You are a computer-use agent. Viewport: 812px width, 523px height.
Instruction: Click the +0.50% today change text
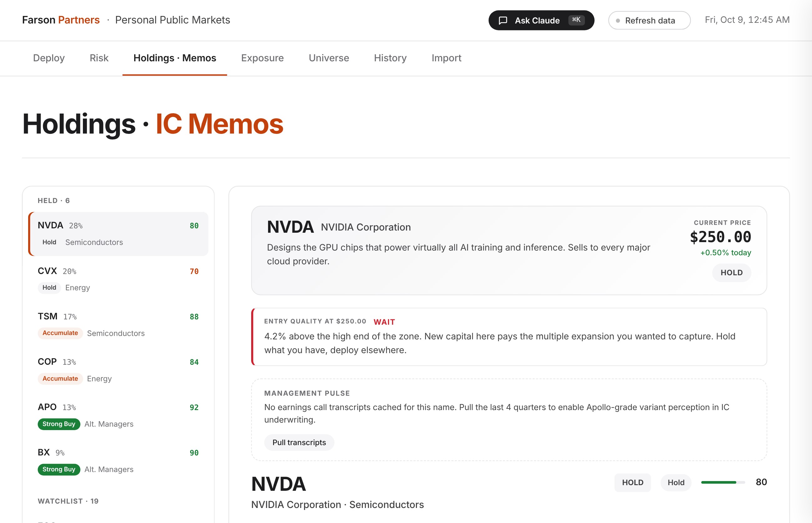(725, 253)
